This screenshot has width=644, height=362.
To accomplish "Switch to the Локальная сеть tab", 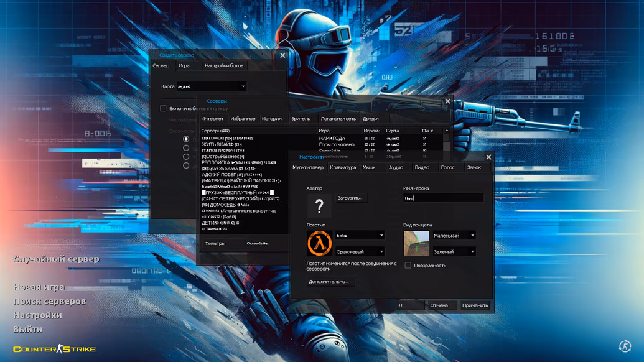I will tap(338, 119).
